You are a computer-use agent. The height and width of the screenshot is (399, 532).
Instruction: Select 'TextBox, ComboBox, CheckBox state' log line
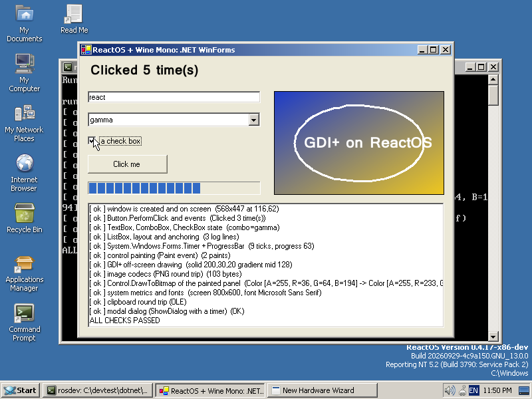tap(265, 227)
